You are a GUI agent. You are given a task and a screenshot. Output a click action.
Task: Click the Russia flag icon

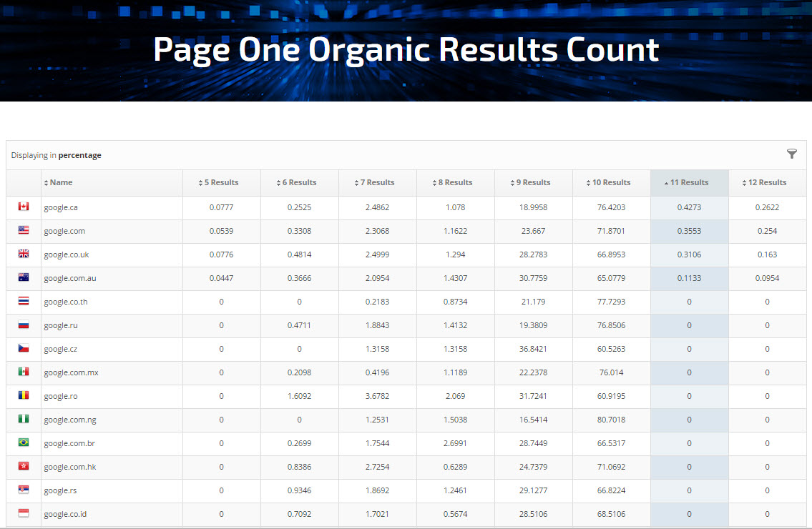click(24, 325)
